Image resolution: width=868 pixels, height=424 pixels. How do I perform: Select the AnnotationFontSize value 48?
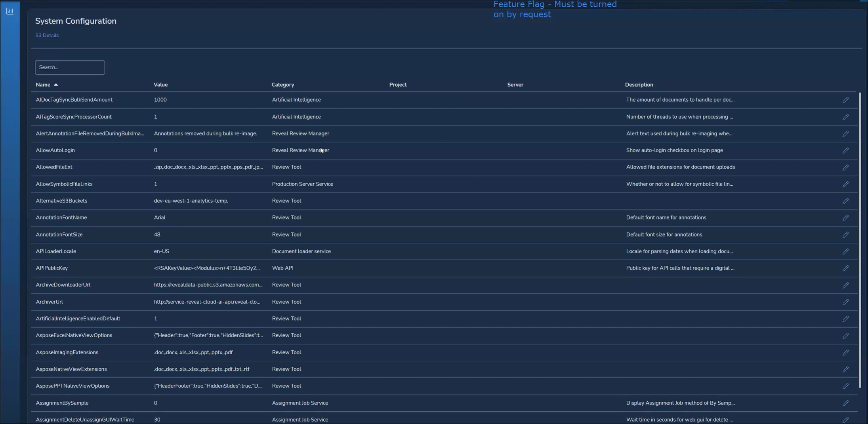click(157, 235)
